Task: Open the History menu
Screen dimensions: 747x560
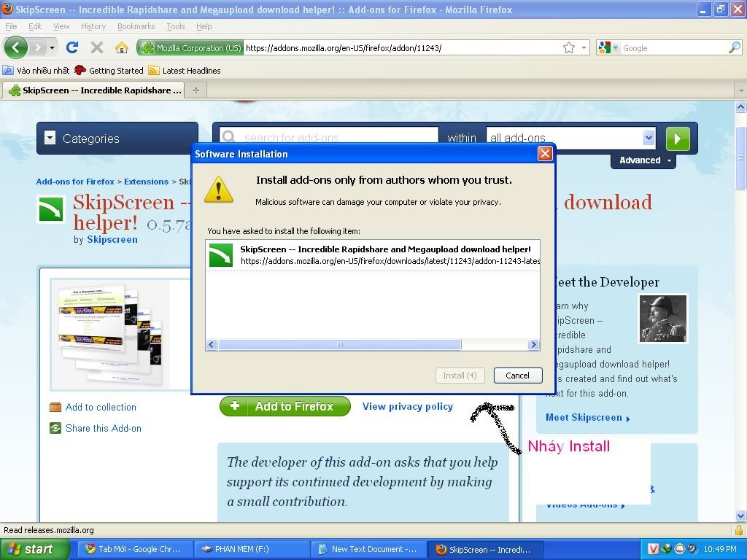Action: pos(93,26)
